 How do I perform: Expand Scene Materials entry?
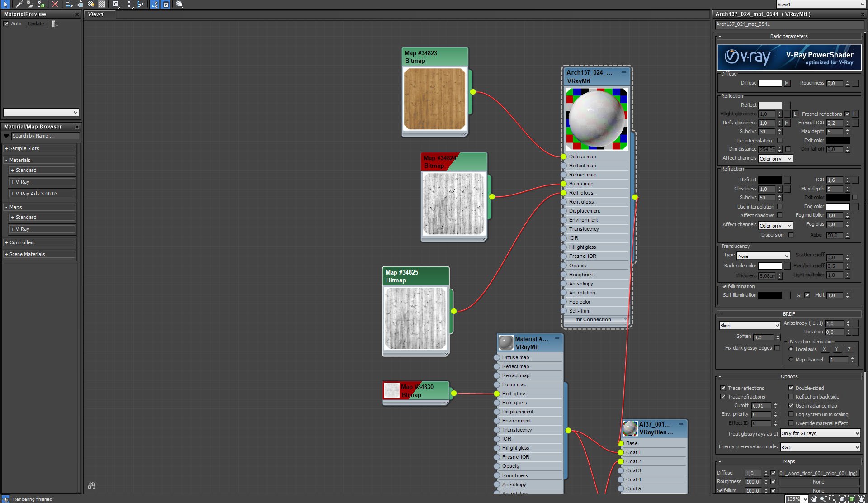[x=39, y=254]
